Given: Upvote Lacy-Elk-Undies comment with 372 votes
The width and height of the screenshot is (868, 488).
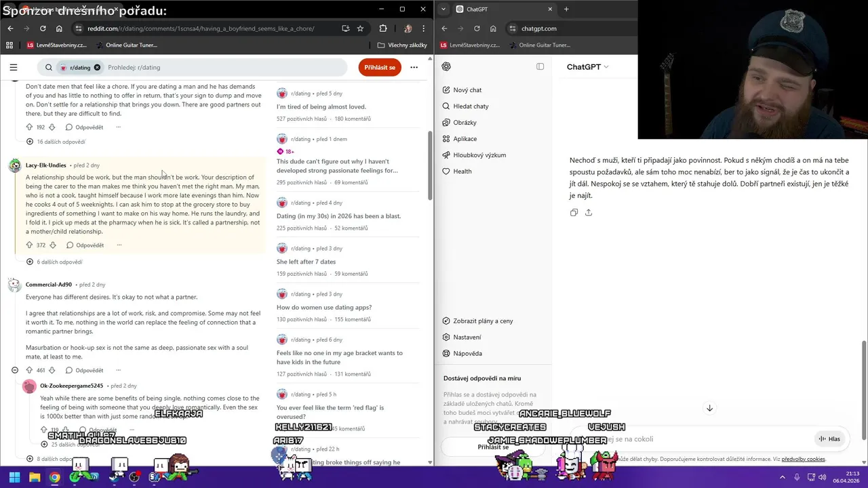Looking at the screenshot, I should click(x=29, y=245).
